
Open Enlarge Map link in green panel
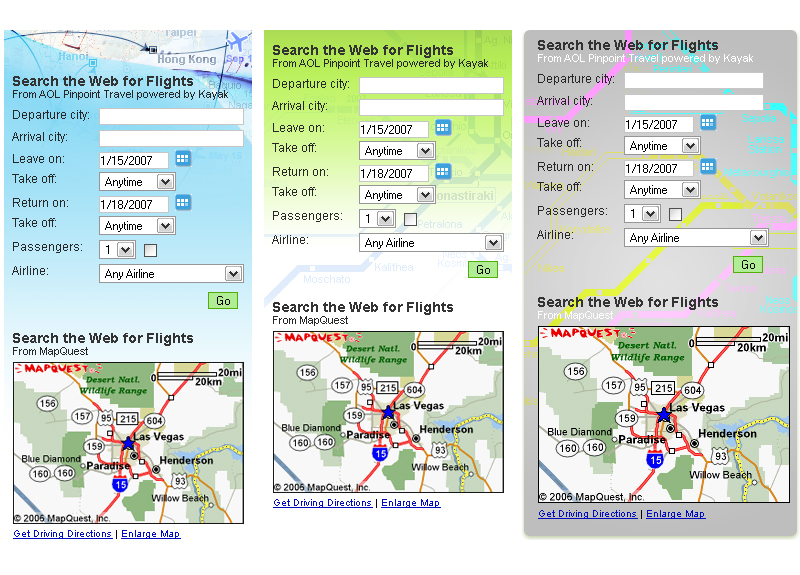click(x=411, y=503)
